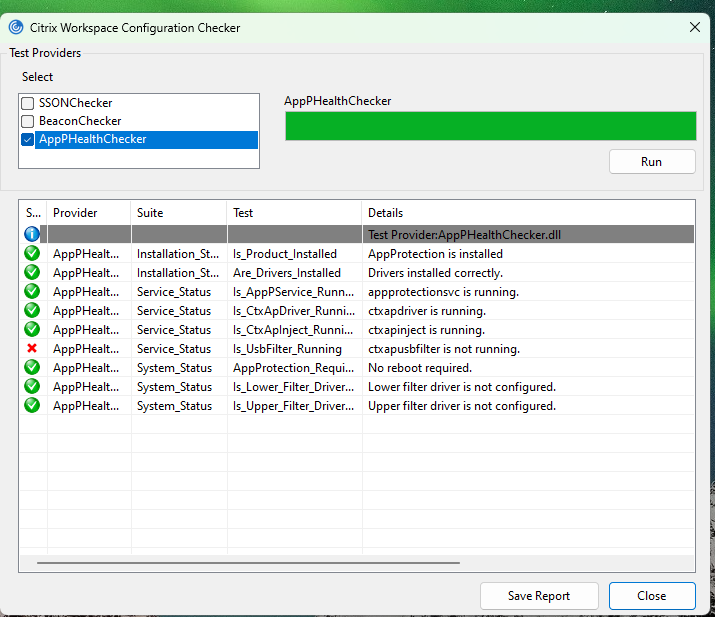Click the Test column header
The height and width of the screenshot is (617, 715).
294,213
